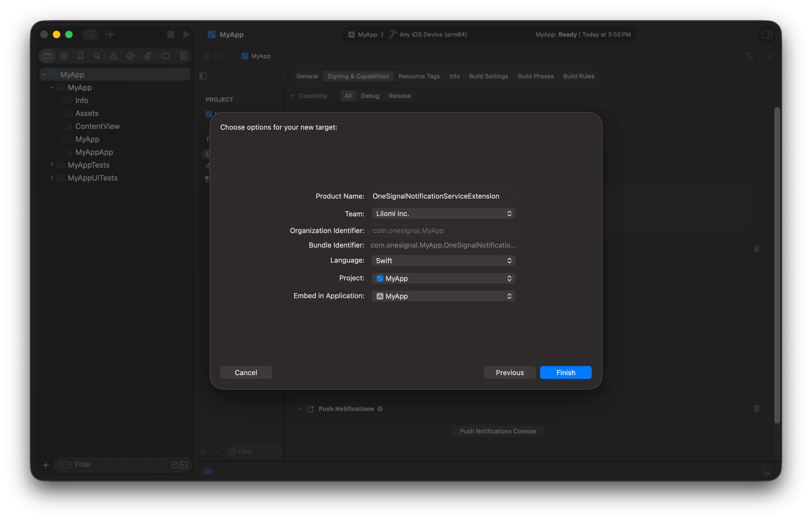Open the Find navigator magnifier icon
Image resolution: width=812 pixels, height=521 pixels.
click(x=96, y=56)
